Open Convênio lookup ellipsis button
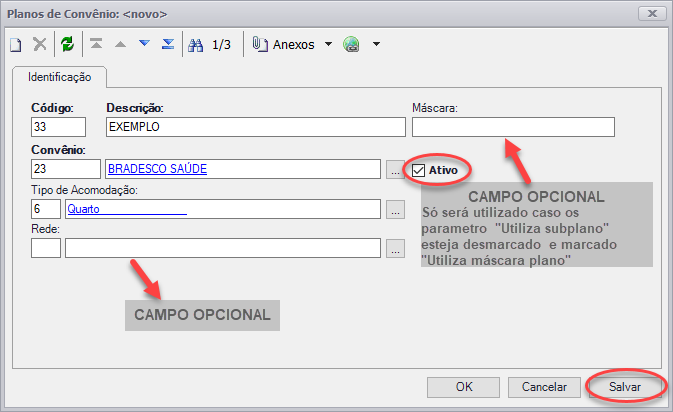 395,170
